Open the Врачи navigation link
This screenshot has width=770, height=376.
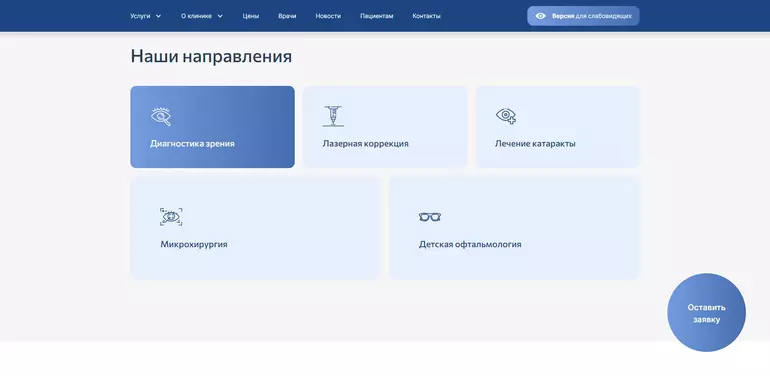click(x=287, y=16)
